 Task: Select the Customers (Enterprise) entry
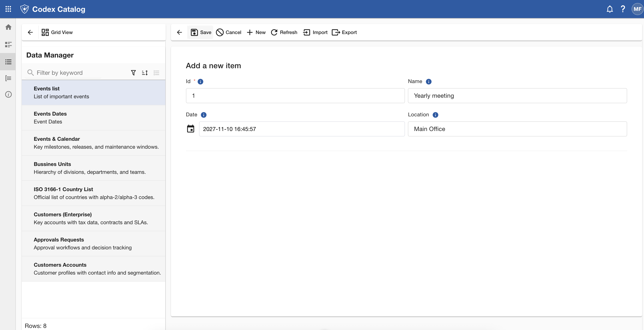(93, 218)
